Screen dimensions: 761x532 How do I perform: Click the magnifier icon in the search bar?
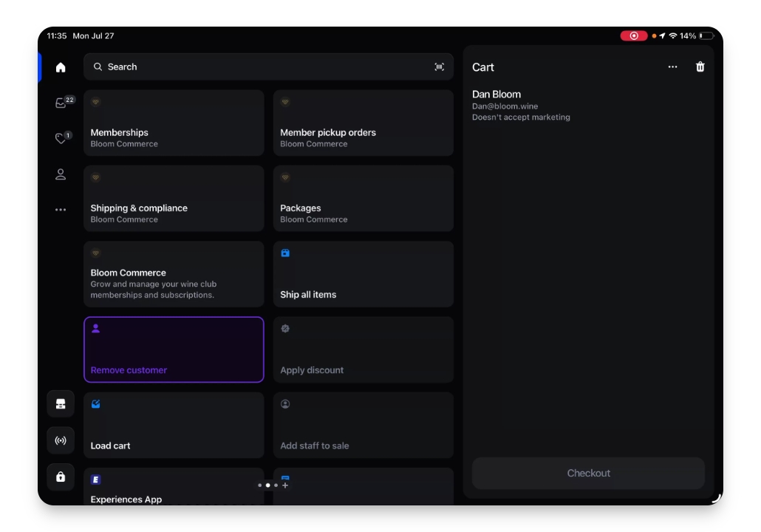coord(98,67)
